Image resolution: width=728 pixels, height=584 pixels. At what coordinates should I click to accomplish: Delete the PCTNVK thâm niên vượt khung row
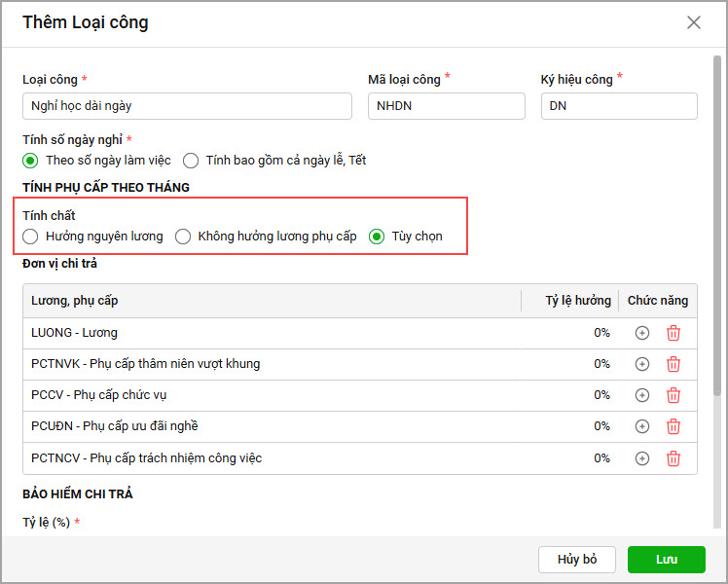point(673,364)
